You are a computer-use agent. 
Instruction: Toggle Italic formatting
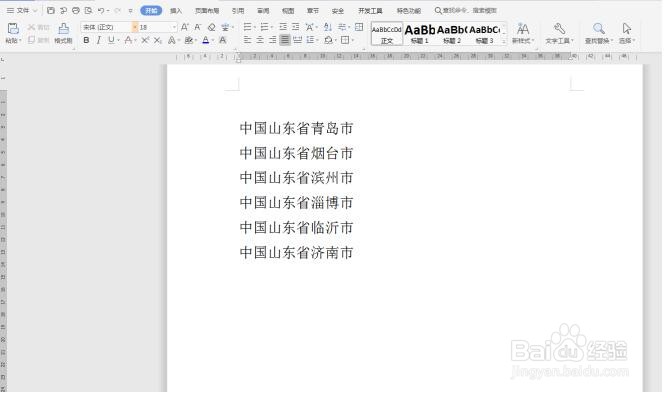point(99,40)
